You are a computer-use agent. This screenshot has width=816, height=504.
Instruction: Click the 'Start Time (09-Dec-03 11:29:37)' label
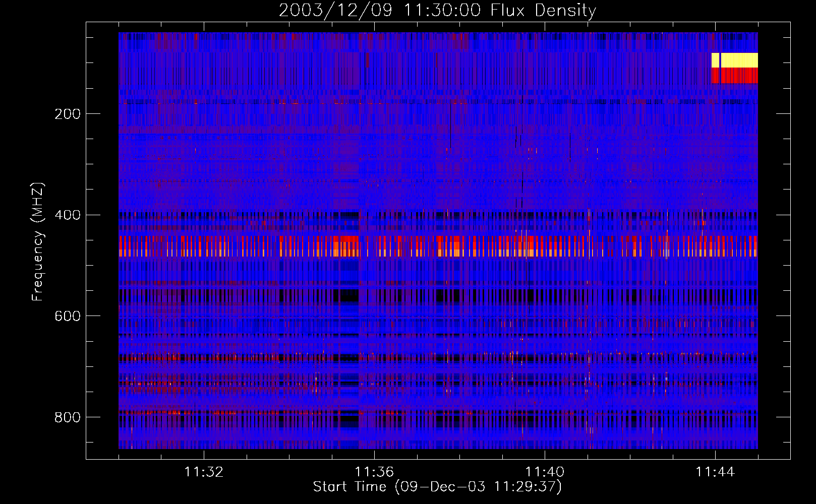pos(437,487)
